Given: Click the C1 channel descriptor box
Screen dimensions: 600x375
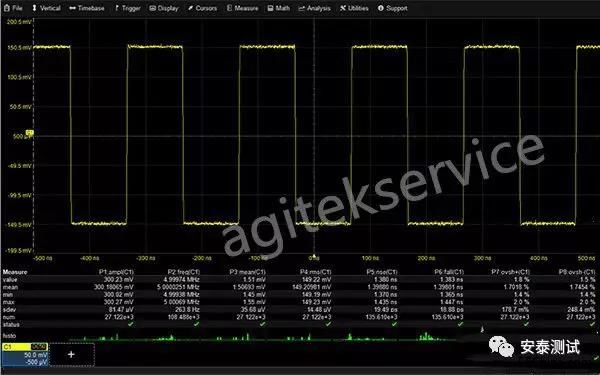Looking at the screenshot, I should click(x=25, y=354).
